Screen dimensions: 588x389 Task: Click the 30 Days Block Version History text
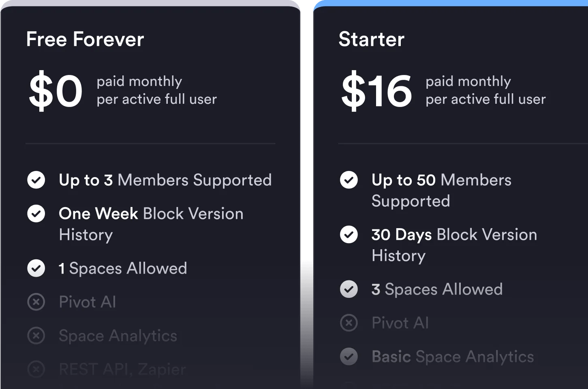(x=454, y=245)
